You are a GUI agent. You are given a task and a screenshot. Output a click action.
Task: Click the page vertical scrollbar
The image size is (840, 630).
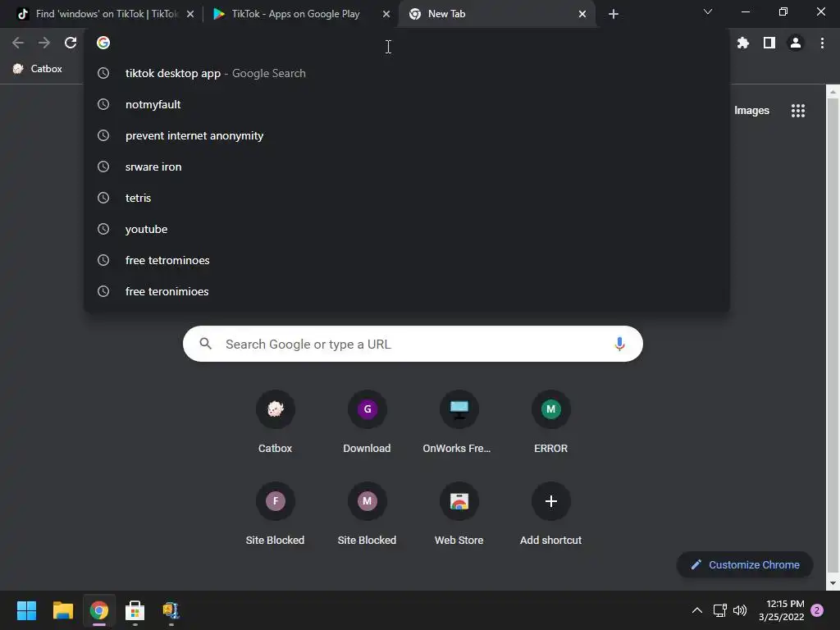pyautogui.click(x=833, y=337)
